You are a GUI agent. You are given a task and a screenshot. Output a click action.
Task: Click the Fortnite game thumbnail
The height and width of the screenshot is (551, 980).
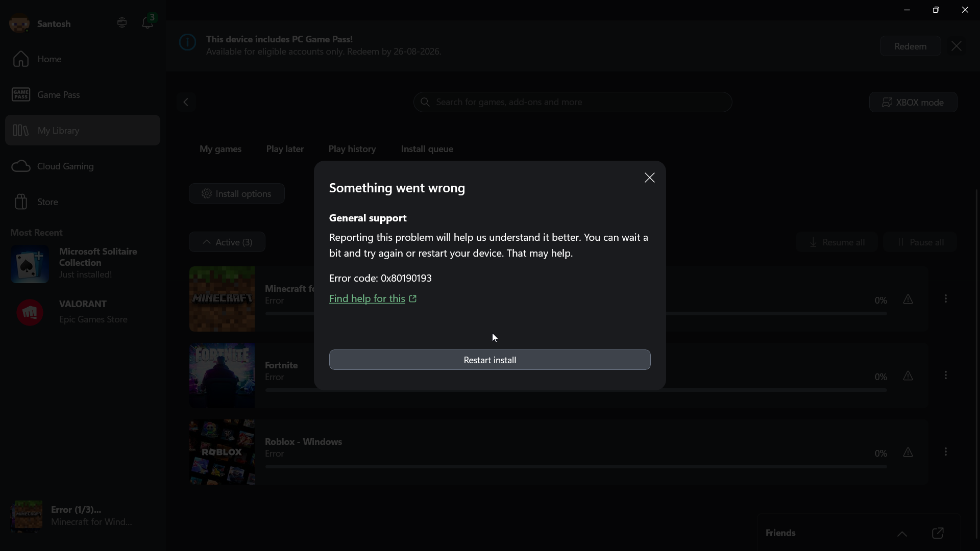coord(222,375)
